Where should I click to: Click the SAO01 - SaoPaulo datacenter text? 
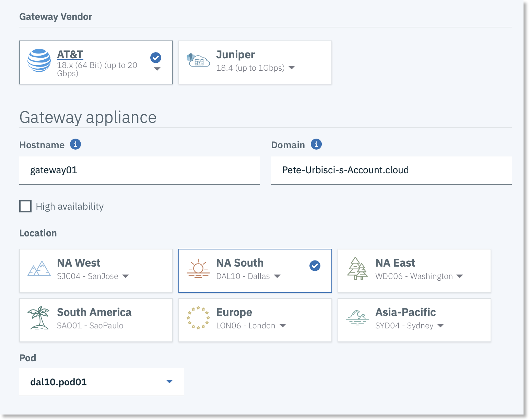90,326
